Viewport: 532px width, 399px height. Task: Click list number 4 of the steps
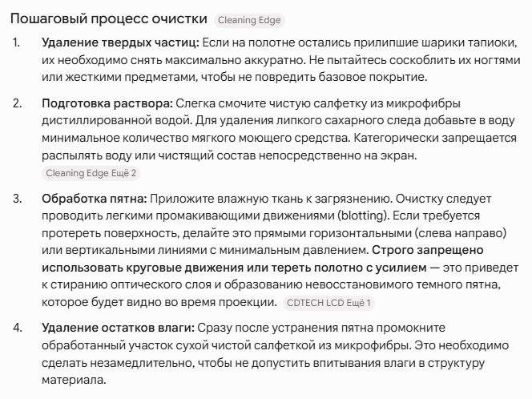point(18,328)
